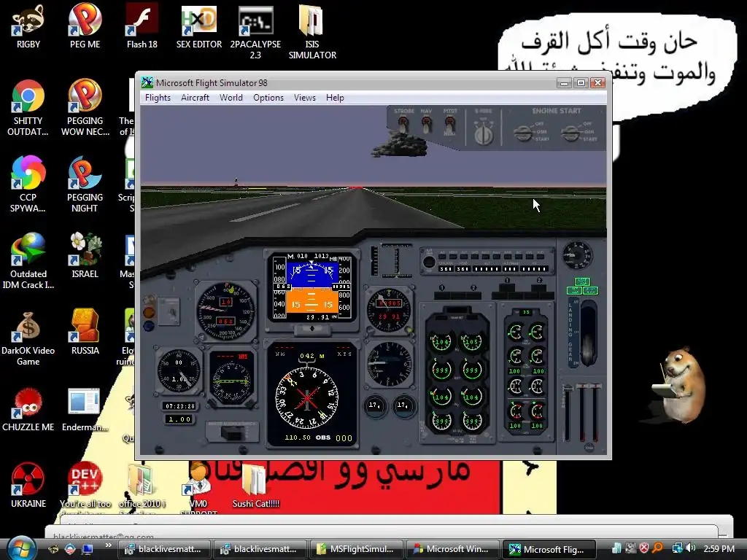
Task: Open the PEG ME desktop shortcut
Action: (85, 26)
